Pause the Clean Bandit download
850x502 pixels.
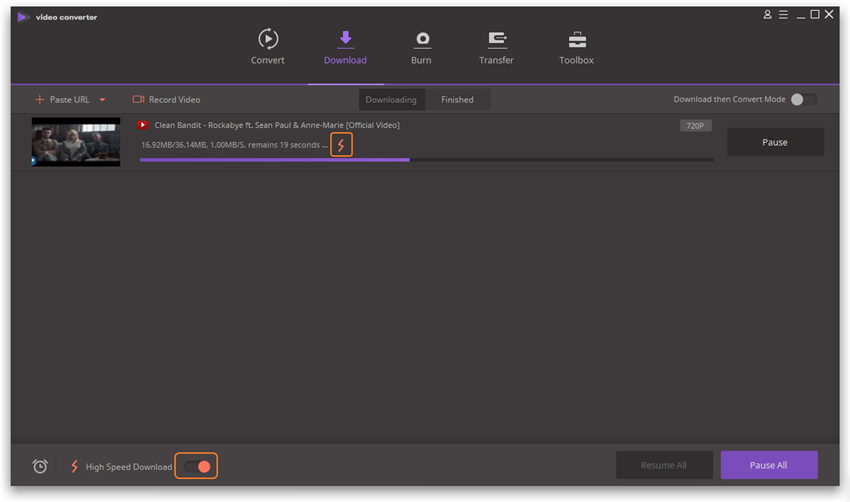[775, 142]
